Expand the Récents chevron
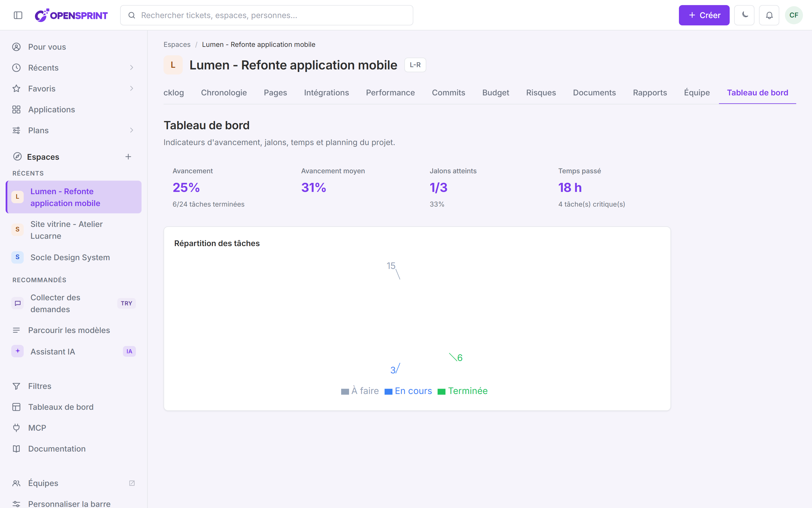This screenshot has height=508, width=812. click(132, 67)
